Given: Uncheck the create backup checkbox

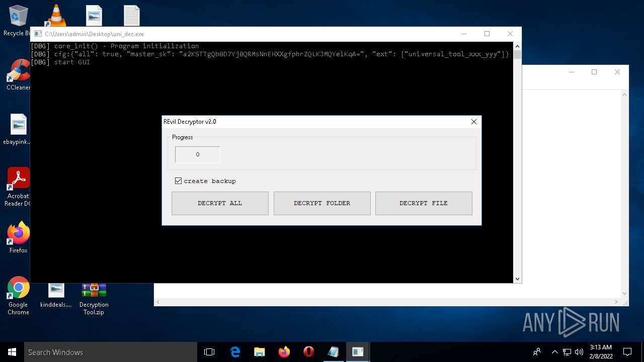Looking at the screenshot, I should coord(178,181).
